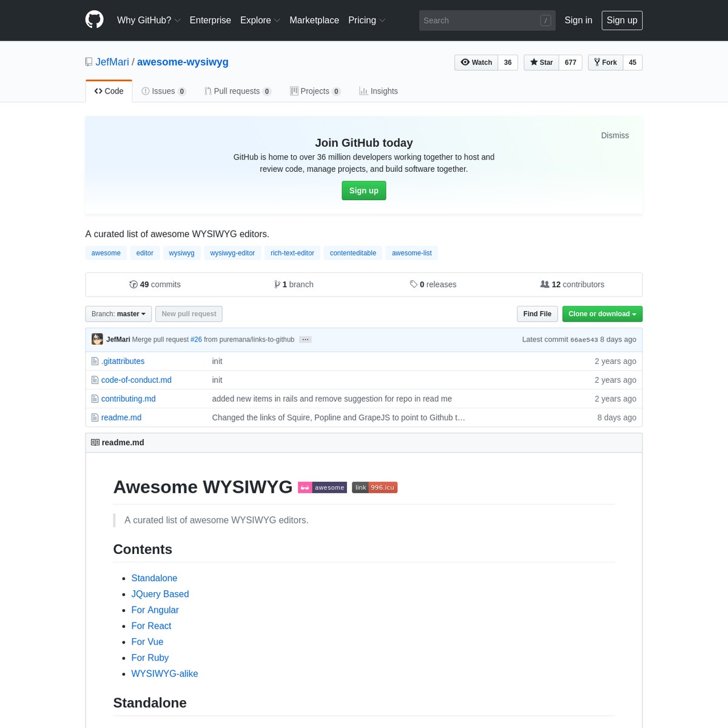Open the awesome-wysiwyg repository link
Screen dimensions: 728x728
click(183, 62)
